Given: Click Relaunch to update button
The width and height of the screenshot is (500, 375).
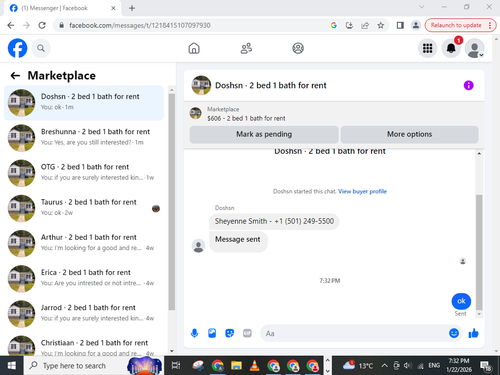Looking at the screenshot, I should (x=460, y=25).
